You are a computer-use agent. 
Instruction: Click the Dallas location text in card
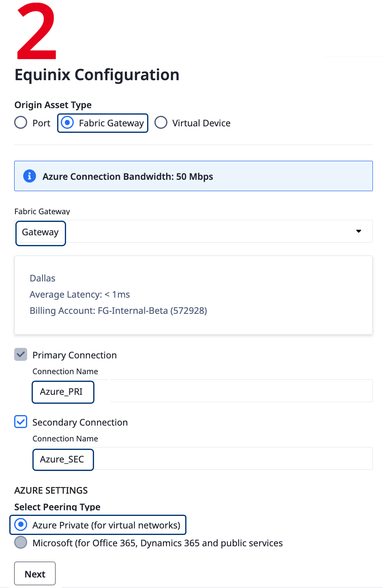(43, 278)
